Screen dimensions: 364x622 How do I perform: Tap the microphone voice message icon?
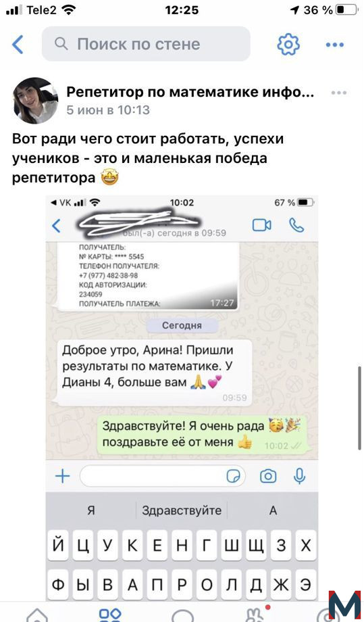pyautogui.click(x=299, y=477)
